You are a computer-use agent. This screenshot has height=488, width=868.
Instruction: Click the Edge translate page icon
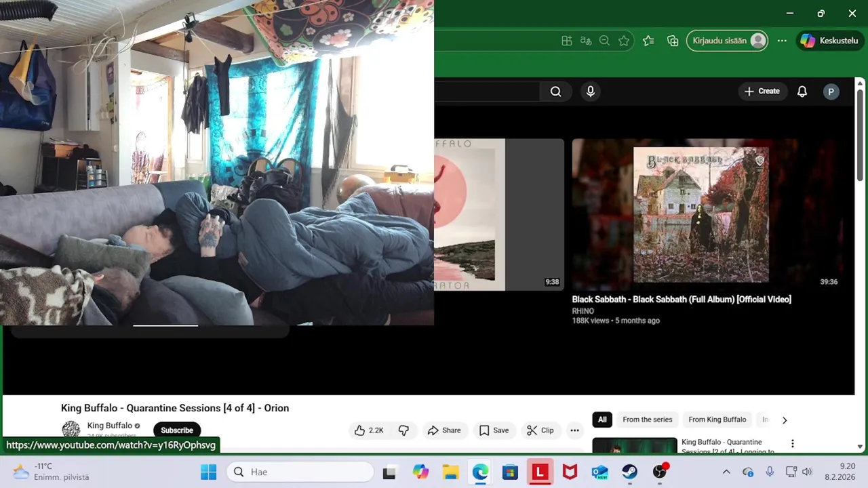pyautogui.click(x=586, y=41)
